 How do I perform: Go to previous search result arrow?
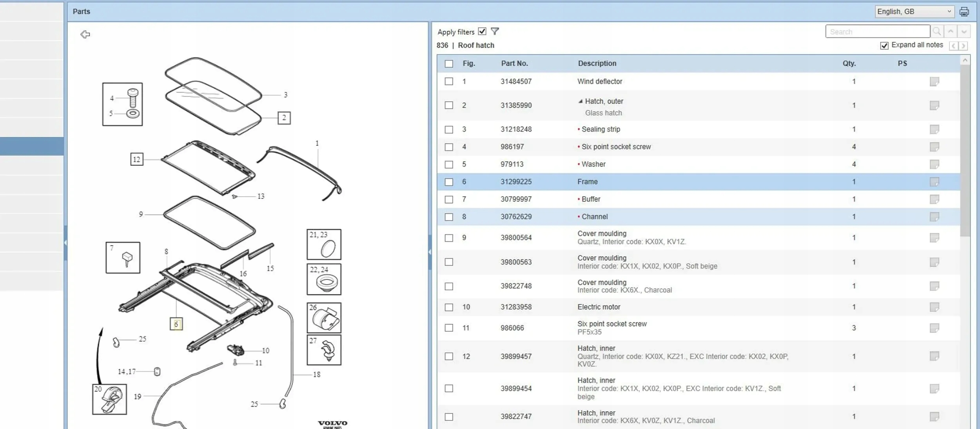coord(951,31)
